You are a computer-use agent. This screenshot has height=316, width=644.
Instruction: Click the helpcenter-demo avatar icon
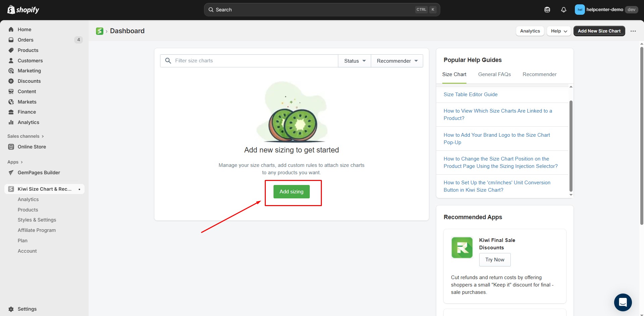click(x=580, y=10)
